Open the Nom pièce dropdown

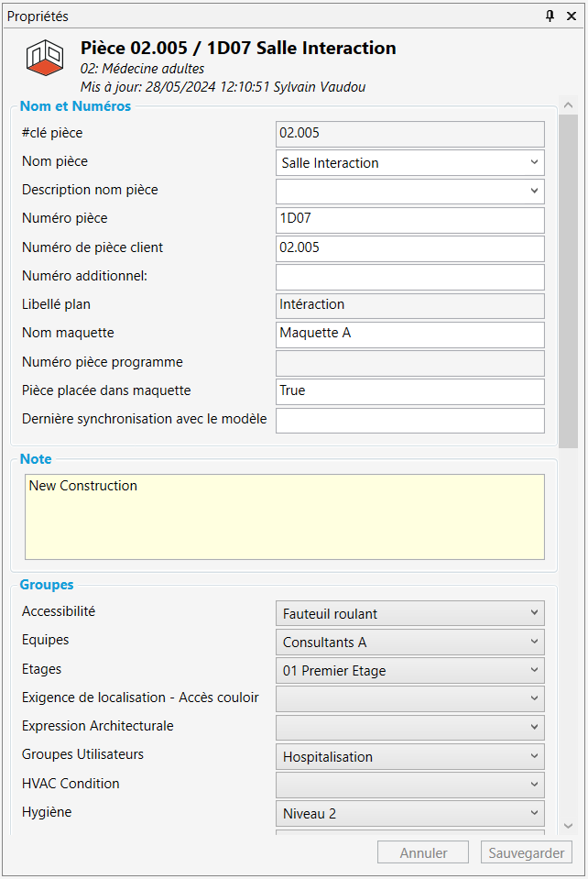pos(534,163)
